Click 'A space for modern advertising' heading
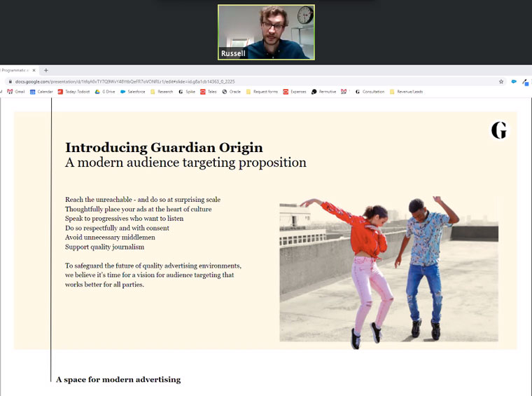 118,379
